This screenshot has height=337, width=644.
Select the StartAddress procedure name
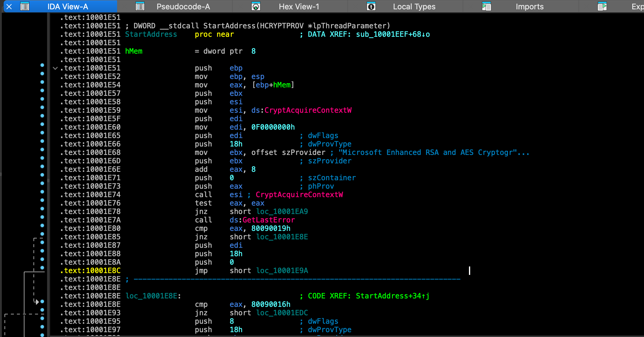(x=151, y=34)
